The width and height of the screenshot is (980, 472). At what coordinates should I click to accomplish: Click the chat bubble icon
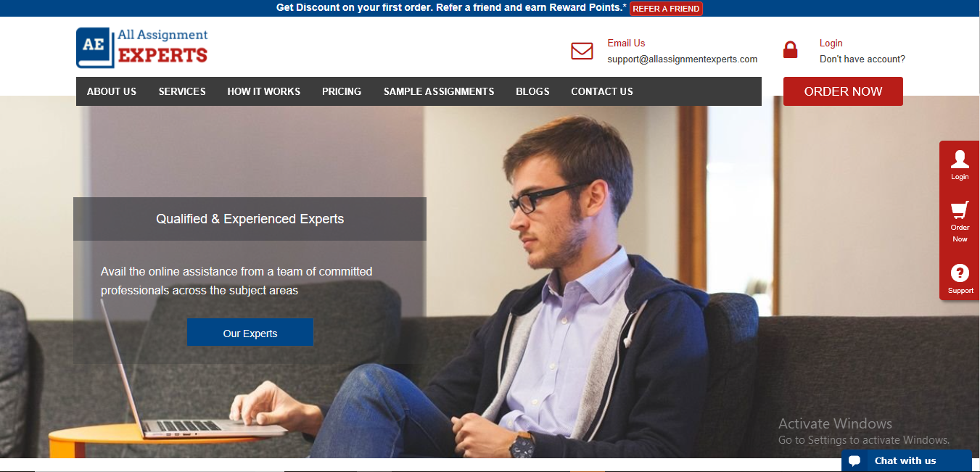pyautogui.click(x=855, y=461)
